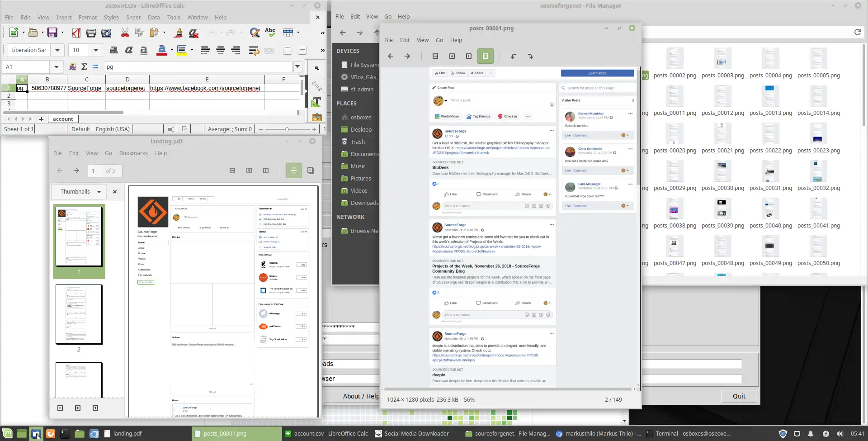Viewport: 868px width, 441px height.
Task: Rotate the image right in posts_00001.png viewer
Action: pyautogui.click(x=530, y=56)
